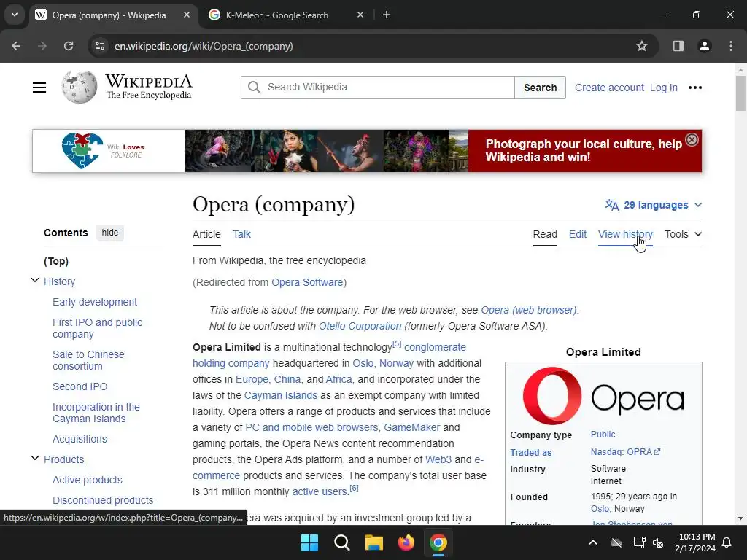Open a new tab with the plus icon
This screenshot has height=560, width=747.
click(x=387, y=15)
